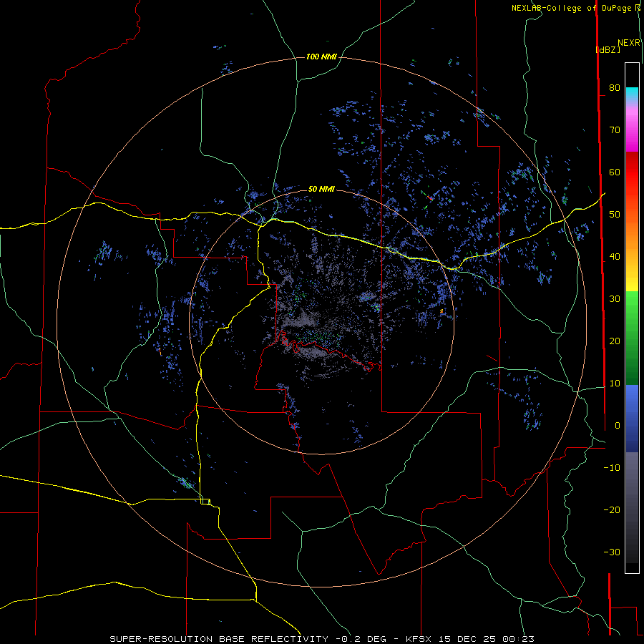Click the KFSX station identifier in caption
This screenshot has height=644, width=644.
[x=419, y=639]
